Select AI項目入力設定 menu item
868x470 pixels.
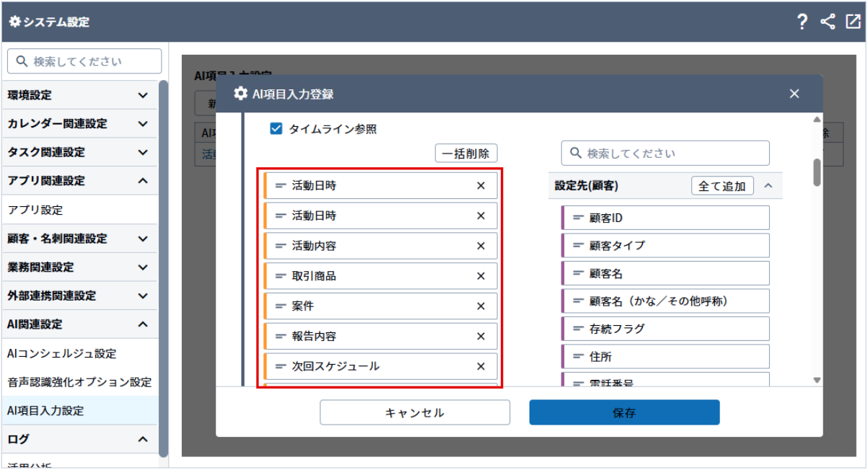coord(79,410)
